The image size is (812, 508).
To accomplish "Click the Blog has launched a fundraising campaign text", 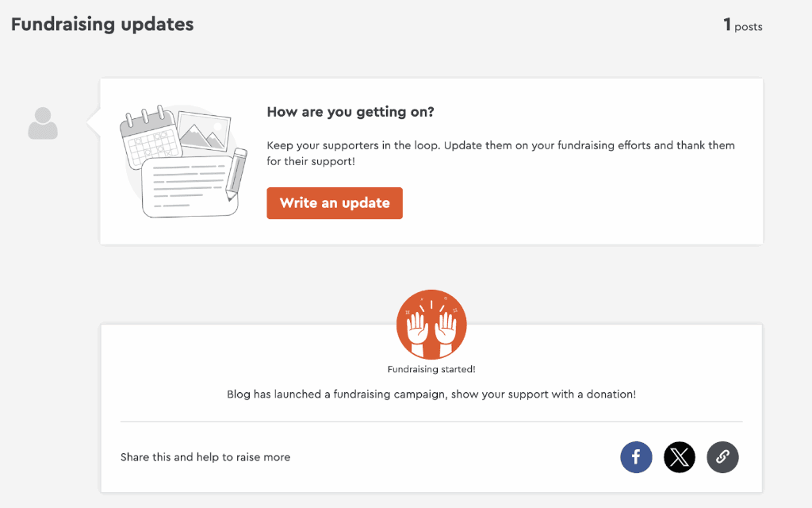I will tap(431, 394).
